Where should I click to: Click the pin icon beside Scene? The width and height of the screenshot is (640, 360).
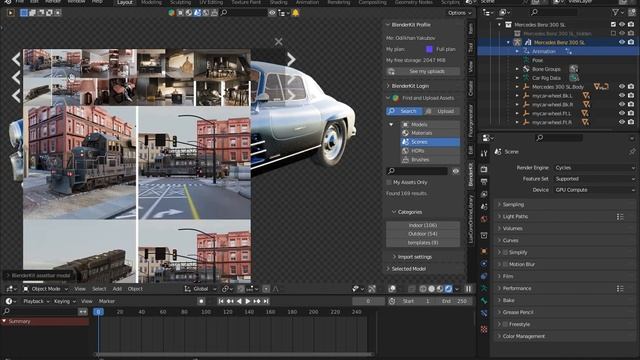click(632, 151)
